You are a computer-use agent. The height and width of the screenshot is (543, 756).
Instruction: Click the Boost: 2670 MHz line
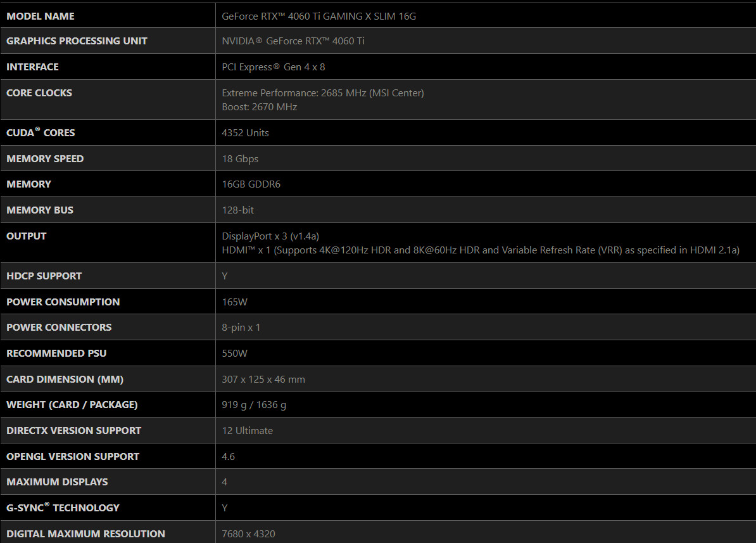(x=260, y=107)
